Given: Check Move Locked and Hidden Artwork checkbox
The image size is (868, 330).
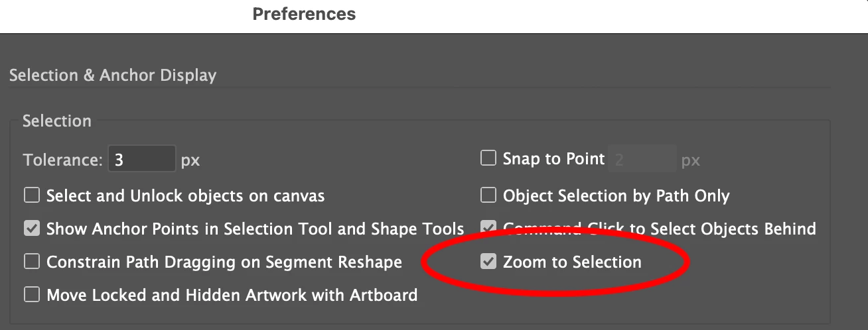Looking at the screenshot, I should [32, 295].
